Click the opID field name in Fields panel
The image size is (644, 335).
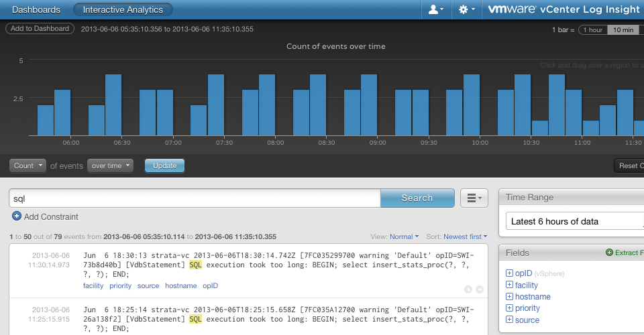coord(523,273)
